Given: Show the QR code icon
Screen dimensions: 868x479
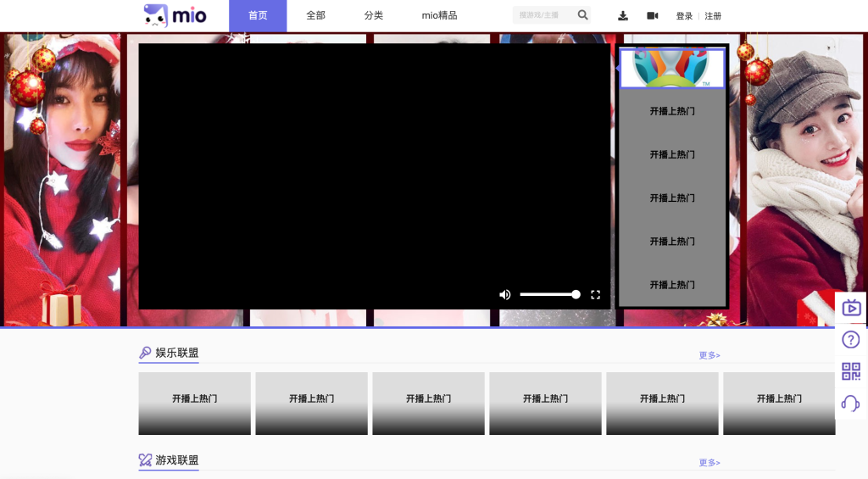Looking at the screenshot, I should (851, 371).
